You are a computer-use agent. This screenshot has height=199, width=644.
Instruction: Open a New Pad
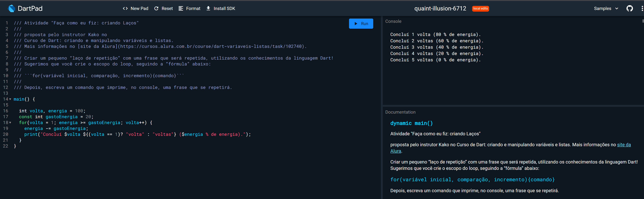(136, 9)
